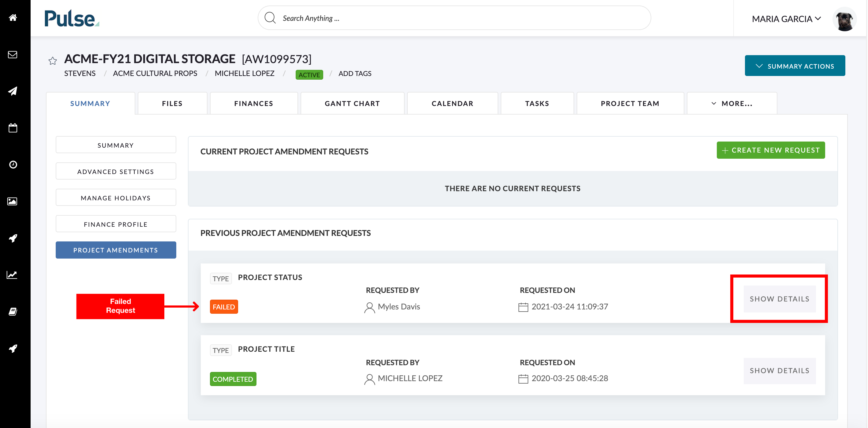Click the ACME-FY21 DIGITAL STORAGE project title
This screenshot has width=868, height=428.
point(150,59)
